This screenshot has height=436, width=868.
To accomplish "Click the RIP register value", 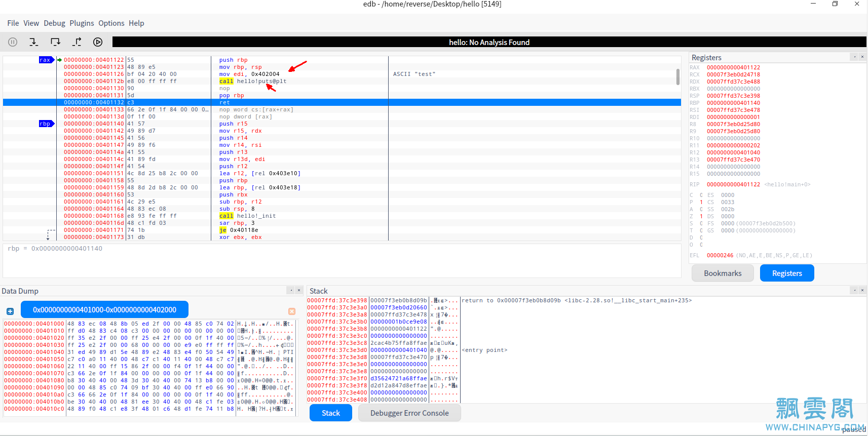I will click(x=733, y=184).
